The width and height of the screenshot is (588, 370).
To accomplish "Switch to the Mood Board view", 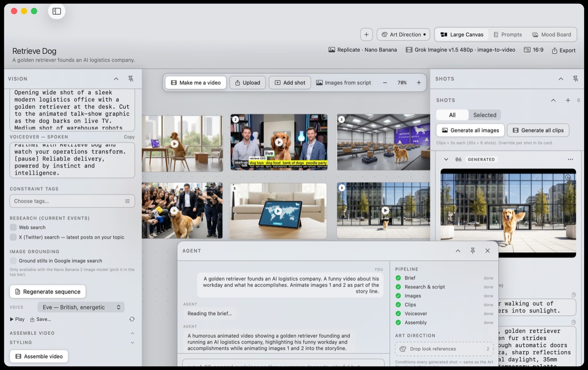I will (x=552, y=34).
